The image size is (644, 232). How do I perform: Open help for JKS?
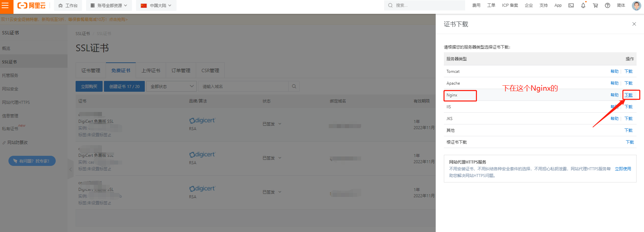[615, 119]
